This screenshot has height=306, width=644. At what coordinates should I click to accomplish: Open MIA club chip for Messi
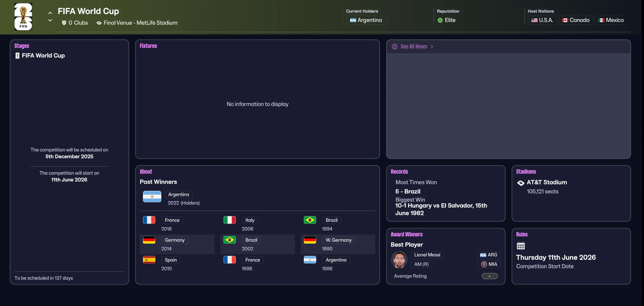489,264
